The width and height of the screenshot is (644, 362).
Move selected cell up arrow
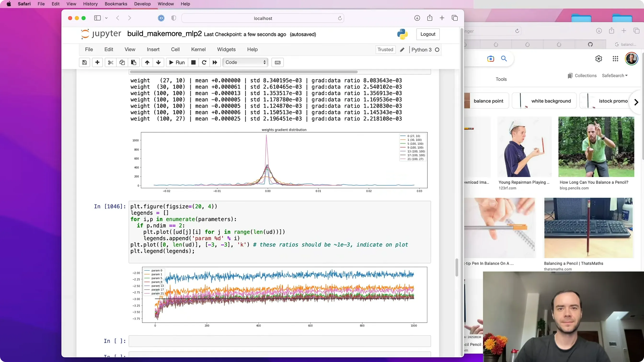(x=147, y=62)
